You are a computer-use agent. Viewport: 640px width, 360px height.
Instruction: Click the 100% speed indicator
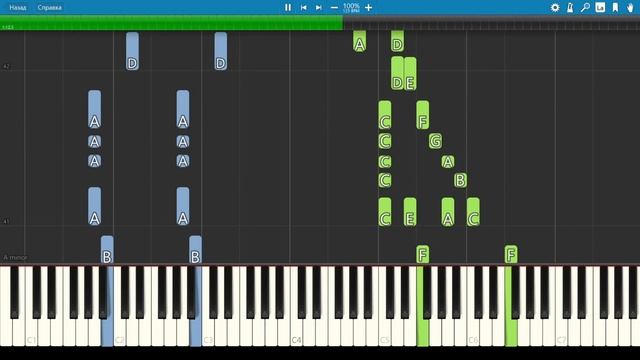point(351,6)
